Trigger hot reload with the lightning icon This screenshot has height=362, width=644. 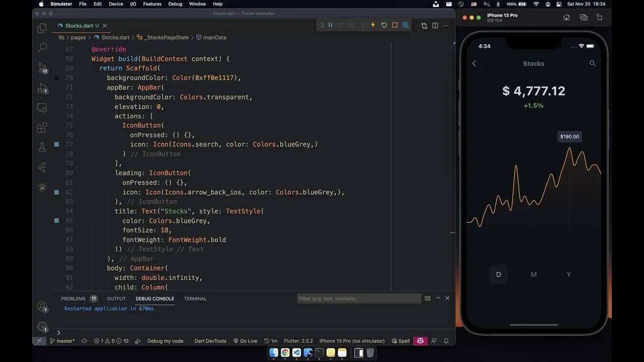pyautogui.click(x=373, y=25)
